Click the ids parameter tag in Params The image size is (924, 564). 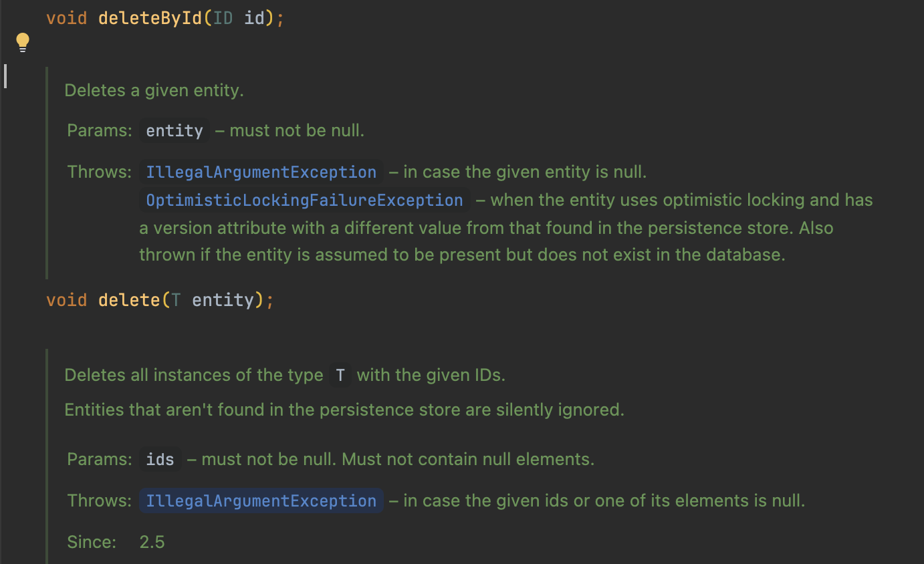coord(160,459)
